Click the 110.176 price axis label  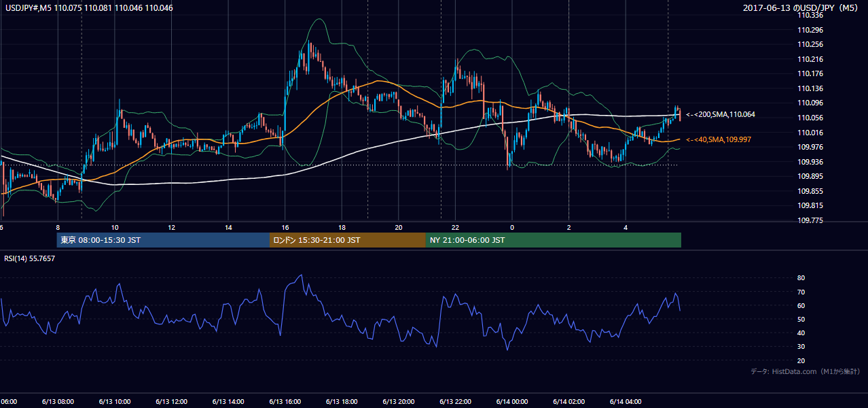(810, 73)
